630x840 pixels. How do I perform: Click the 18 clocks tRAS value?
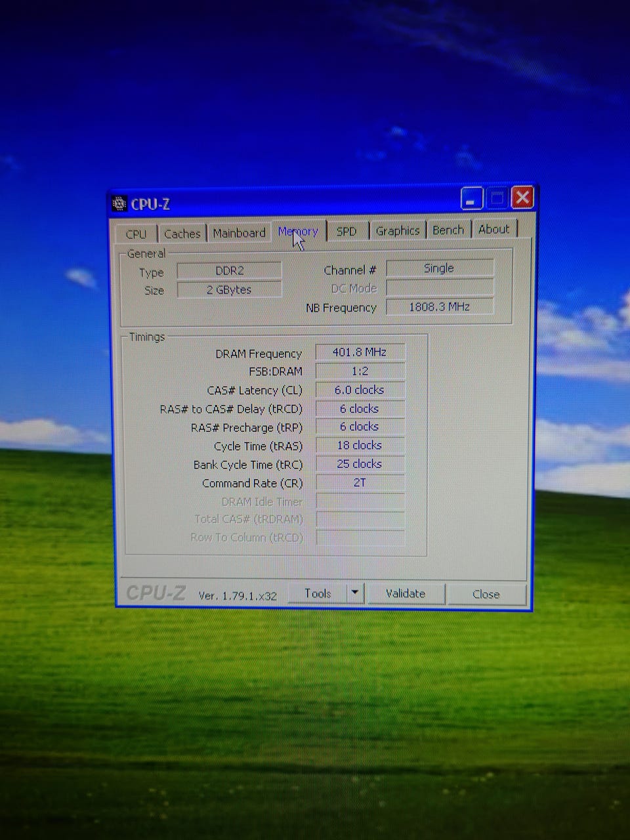coord(360,445)
